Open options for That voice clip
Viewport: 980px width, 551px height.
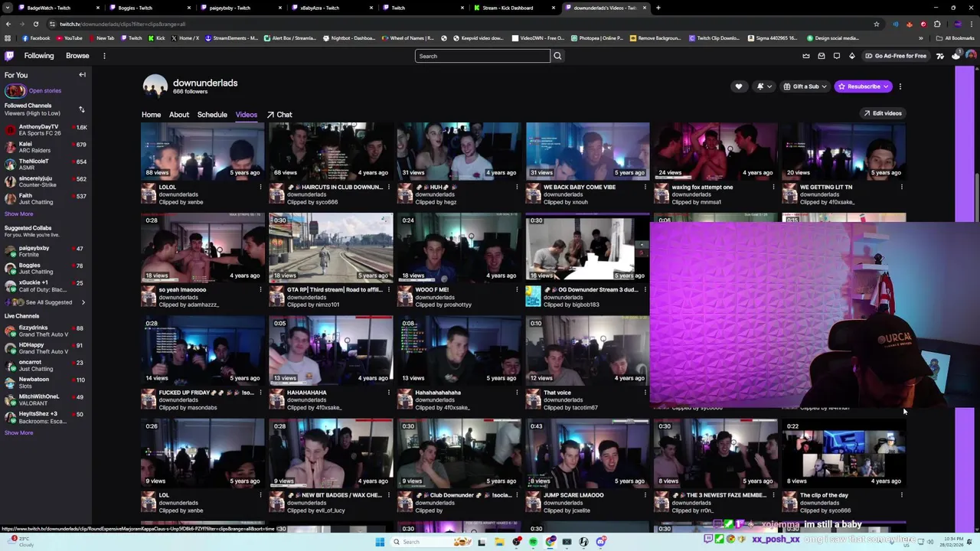click(645, 393)
